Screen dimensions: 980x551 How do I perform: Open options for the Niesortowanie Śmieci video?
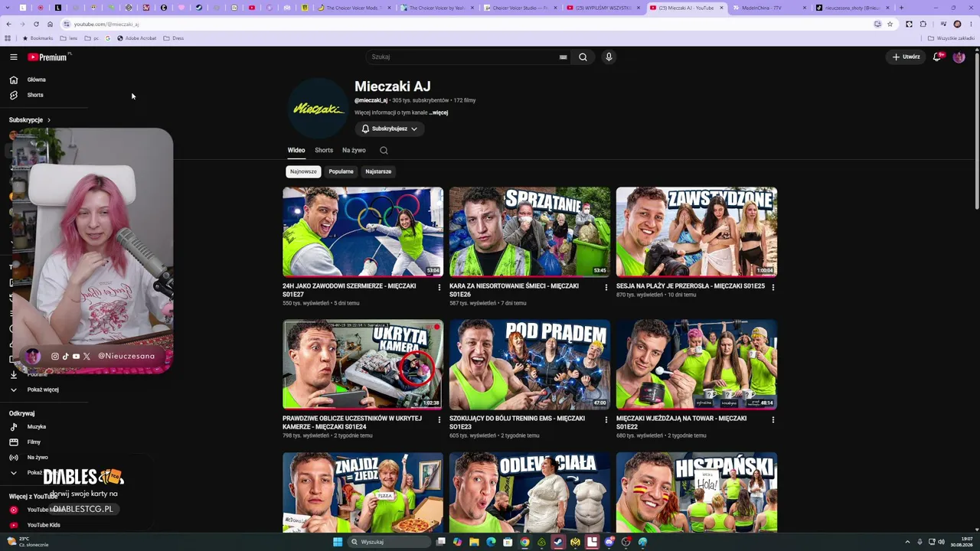(606, 287)
